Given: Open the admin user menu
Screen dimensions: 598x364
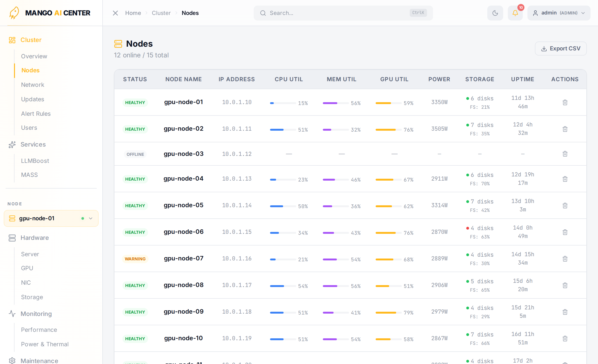Looking at the screenshot, I should click(x=559, y=13).
